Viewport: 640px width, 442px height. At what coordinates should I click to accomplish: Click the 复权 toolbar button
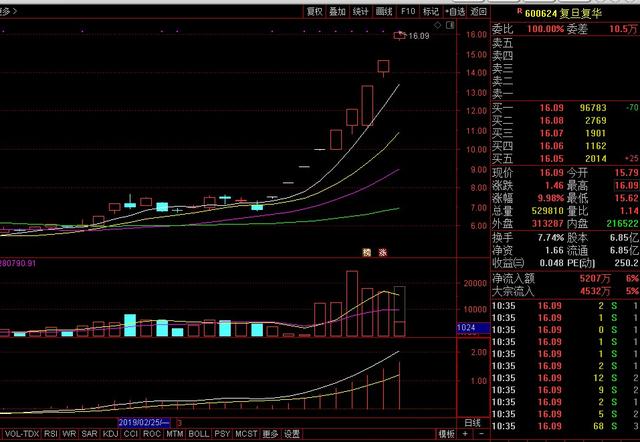point(315,12)
